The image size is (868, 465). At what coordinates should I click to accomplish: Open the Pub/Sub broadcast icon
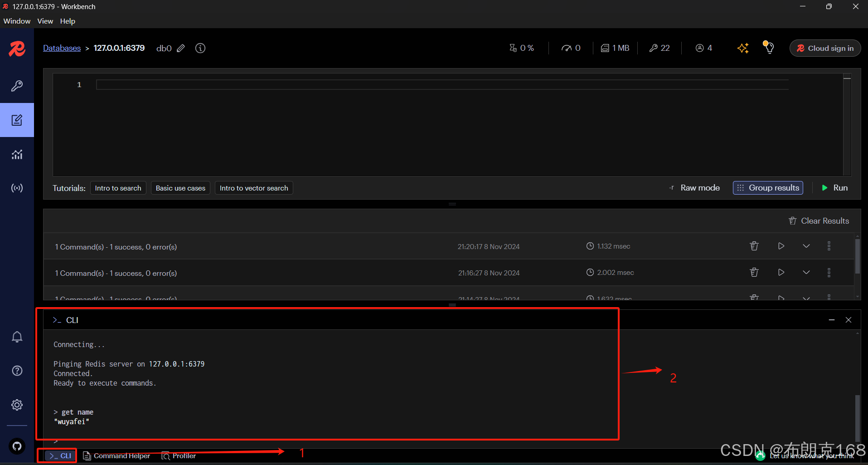[17, 188]
